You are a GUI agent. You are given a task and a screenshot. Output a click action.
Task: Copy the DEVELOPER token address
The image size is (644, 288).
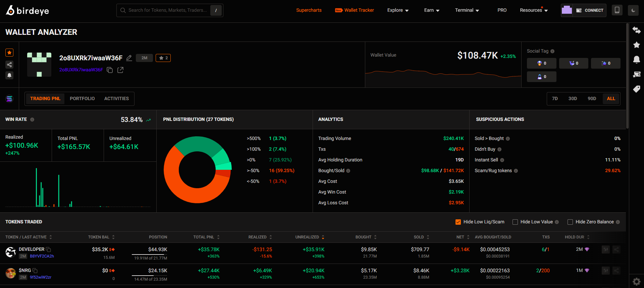click(x=48, y=249)
